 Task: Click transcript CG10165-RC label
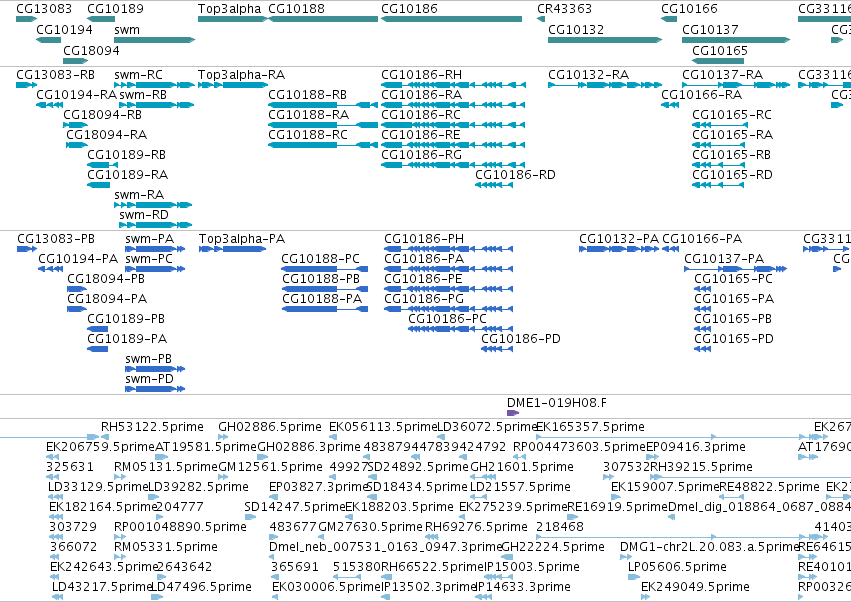(x=732, y=115)
